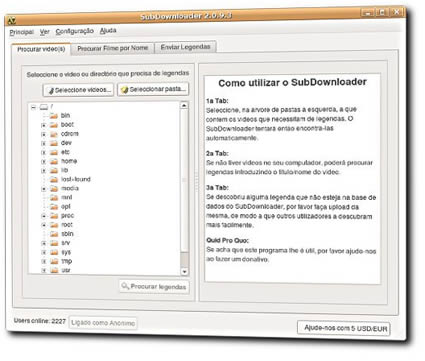Screen dimensions: 425x361
Task: Select the bin folder icon
Action: click(x=54, y=116)
